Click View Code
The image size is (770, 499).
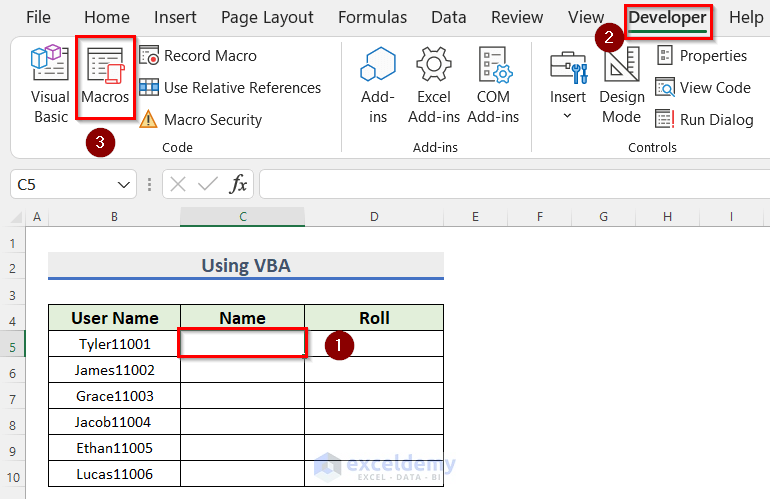click(x=703, y=88)
